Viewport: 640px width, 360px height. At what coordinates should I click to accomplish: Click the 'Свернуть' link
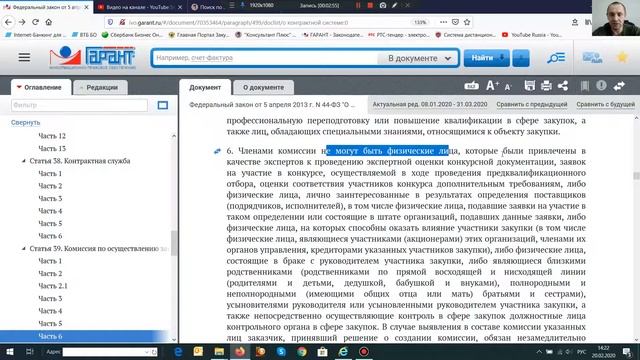[x=25, y=122]
